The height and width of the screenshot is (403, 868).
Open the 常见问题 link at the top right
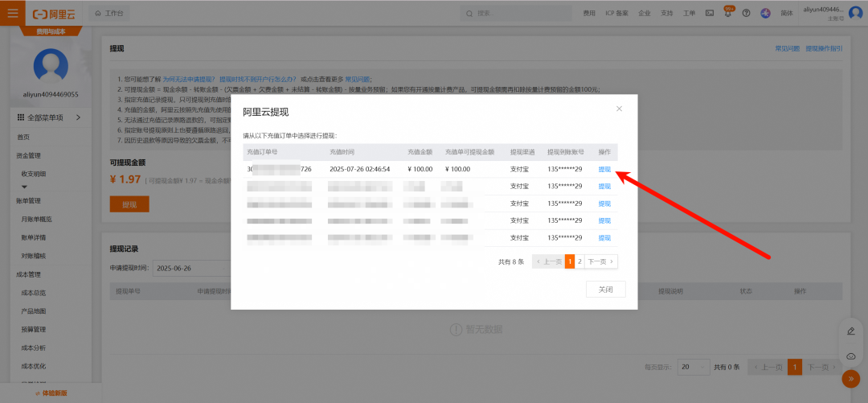point(787,49)
